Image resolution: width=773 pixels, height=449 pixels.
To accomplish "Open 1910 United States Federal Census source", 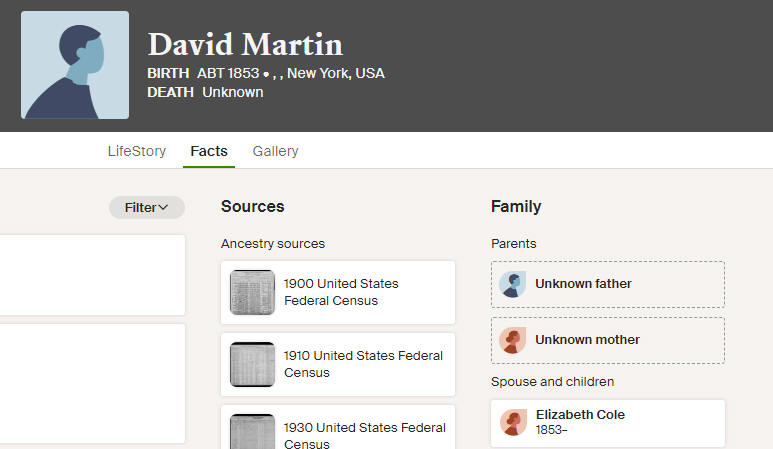I will 338,364.
